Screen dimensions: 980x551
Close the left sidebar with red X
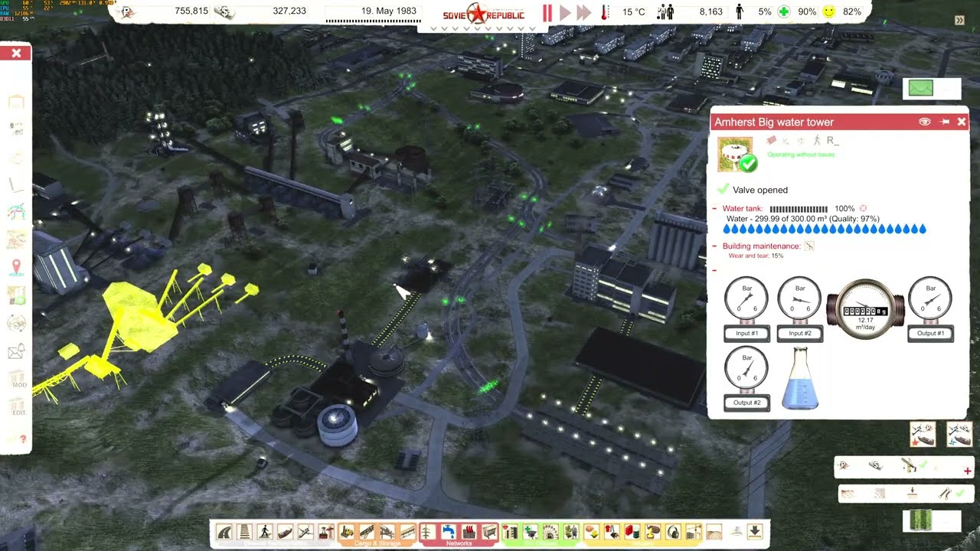tap(16, 53)
